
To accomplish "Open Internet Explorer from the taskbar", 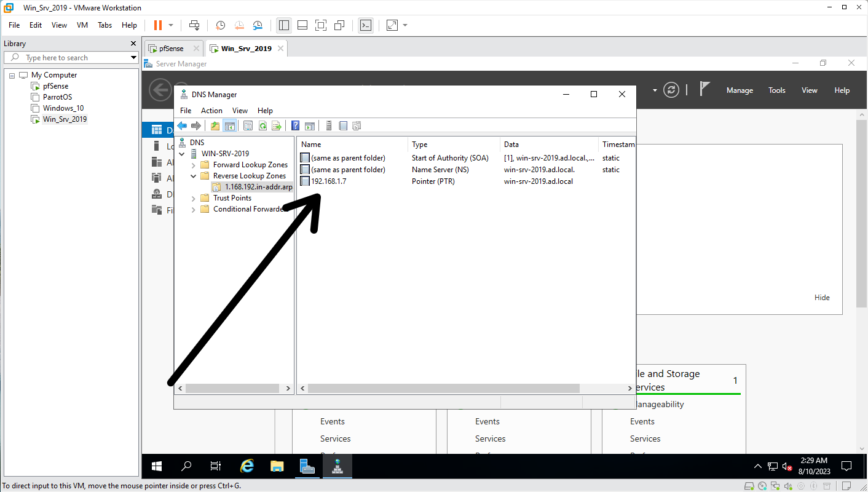I will click(247, 466).
